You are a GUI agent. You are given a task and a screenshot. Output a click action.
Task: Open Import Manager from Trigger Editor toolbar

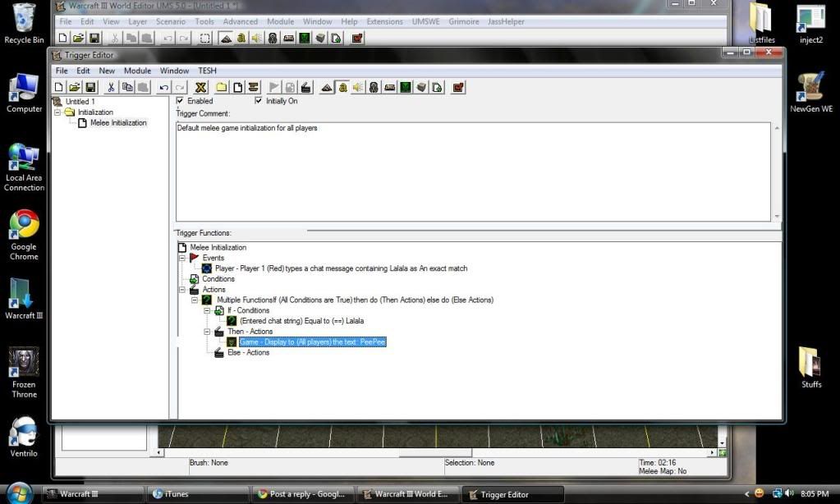pyautogui.click(x=437, y=87)
